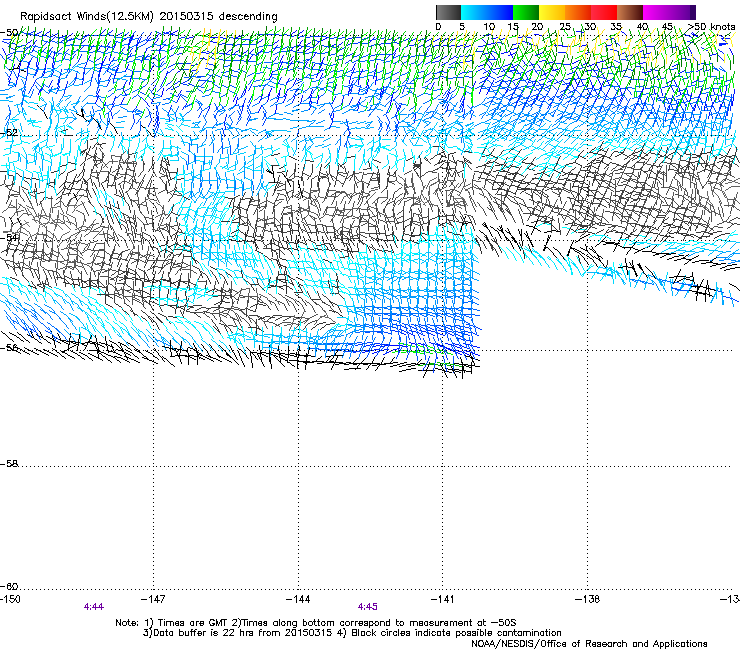The height and width of the screenshot is (650, 740).
Task: Click the cyan 5-10 knots legend segment
Action: [474, 12]
